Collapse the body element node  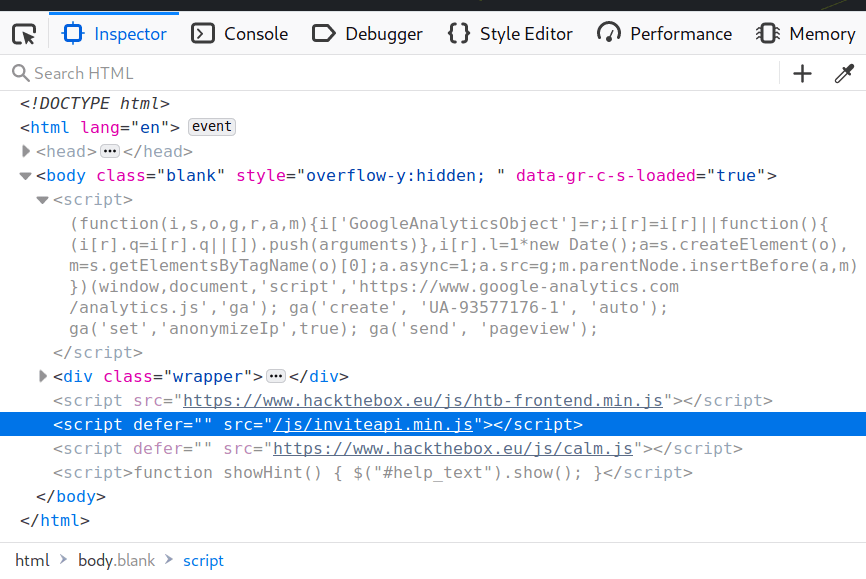26,176
